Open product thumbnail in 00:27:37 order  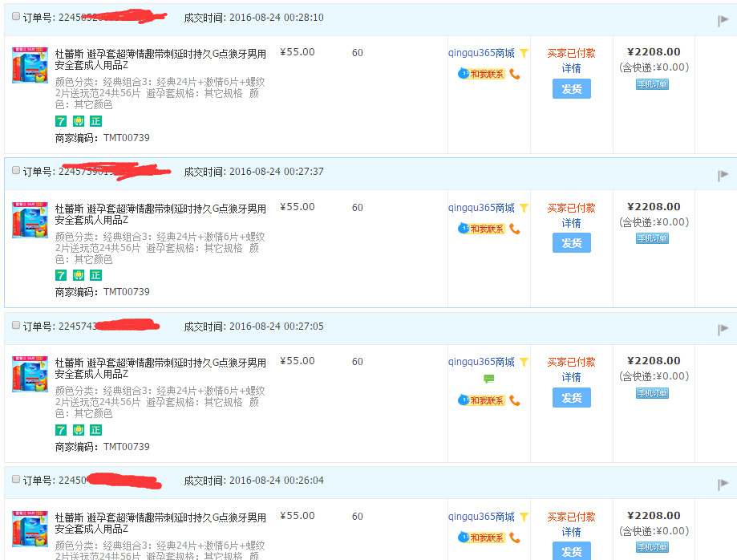point(30,220)
